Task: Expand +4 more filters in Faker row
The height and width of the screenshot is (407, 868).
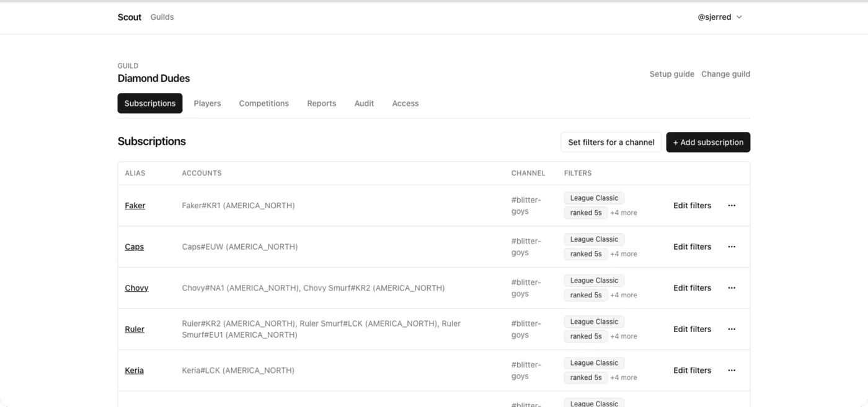Action: pos(624,212)
